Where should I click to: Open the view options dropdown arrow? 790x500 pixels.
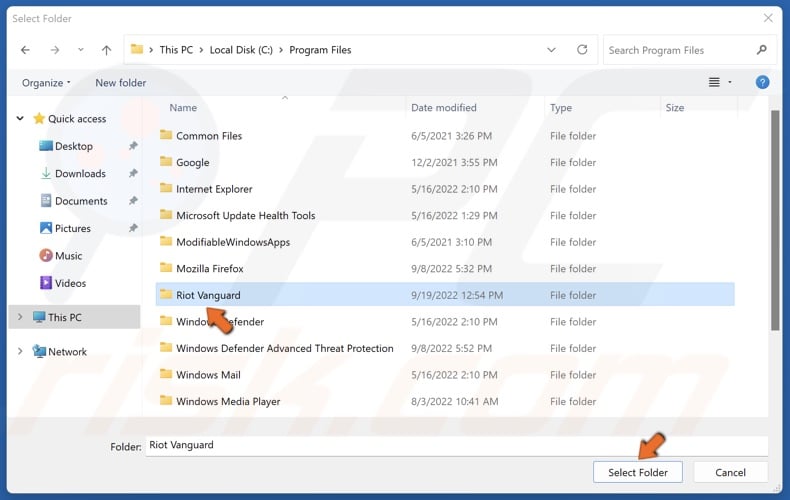[x=730, y=82]
